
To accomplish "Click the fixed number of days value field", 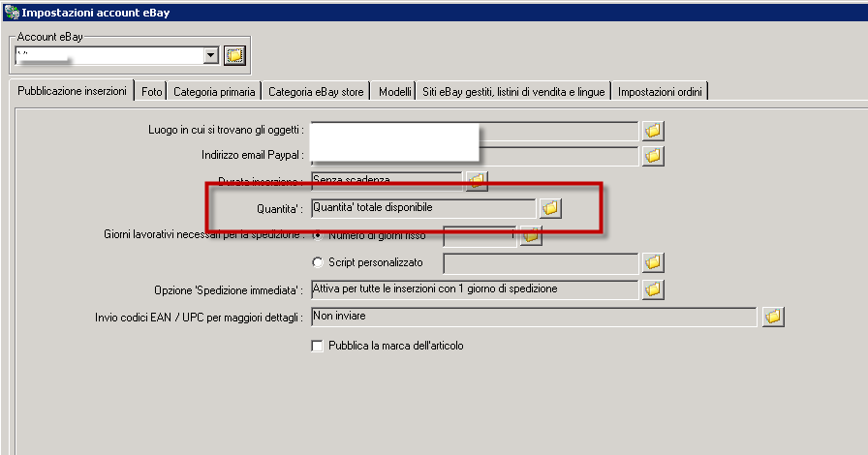I will 480,236.
